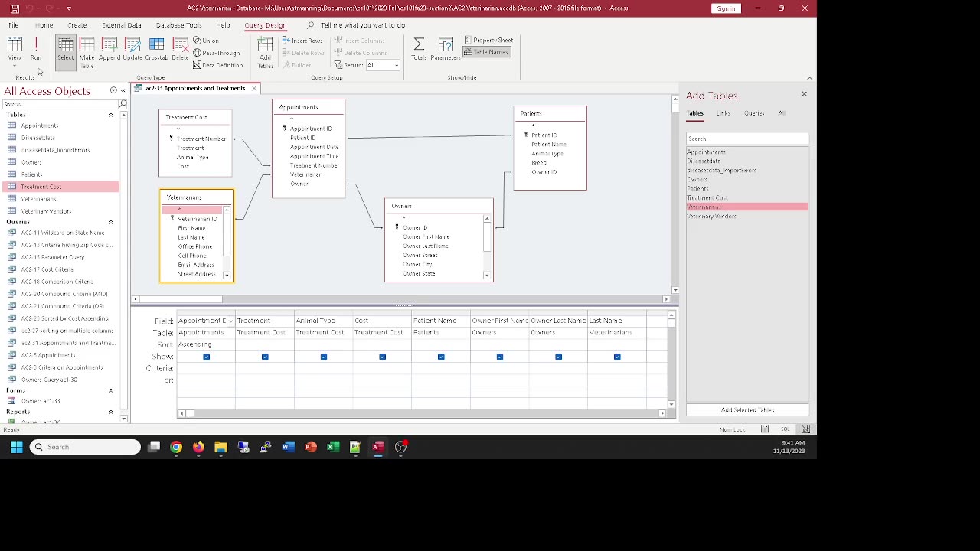Open PowerPoint from the taskbar
This screenshot has height=551, width=980.
tap(311, 447)
